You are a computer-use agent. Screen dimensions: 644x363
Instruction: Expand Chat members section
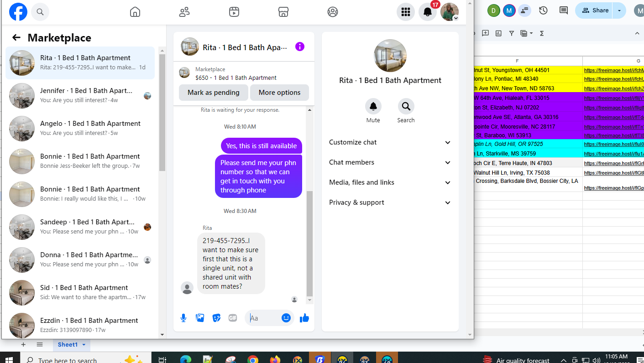(390, 162)
